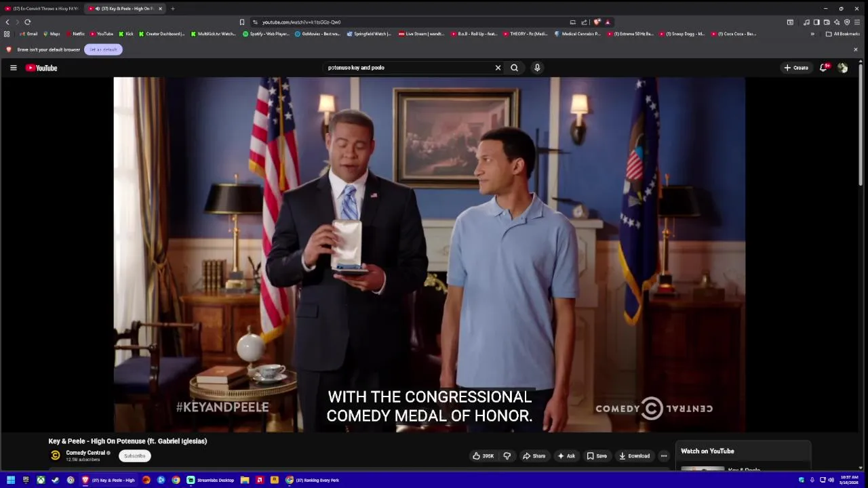
Task: Open the Gmail bookmark
Action: coord(28,34)
